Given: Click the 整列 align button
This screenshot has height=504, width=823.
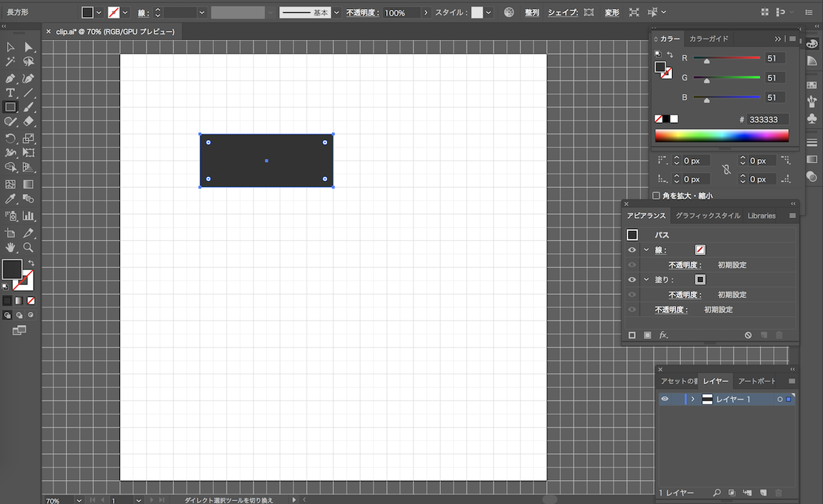Looking at the screenshot, I should pos(532,13).
